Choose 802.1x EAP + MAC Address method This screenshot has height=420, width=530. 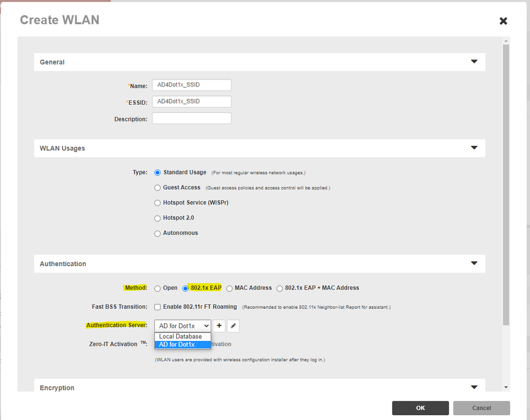(280, 288)
